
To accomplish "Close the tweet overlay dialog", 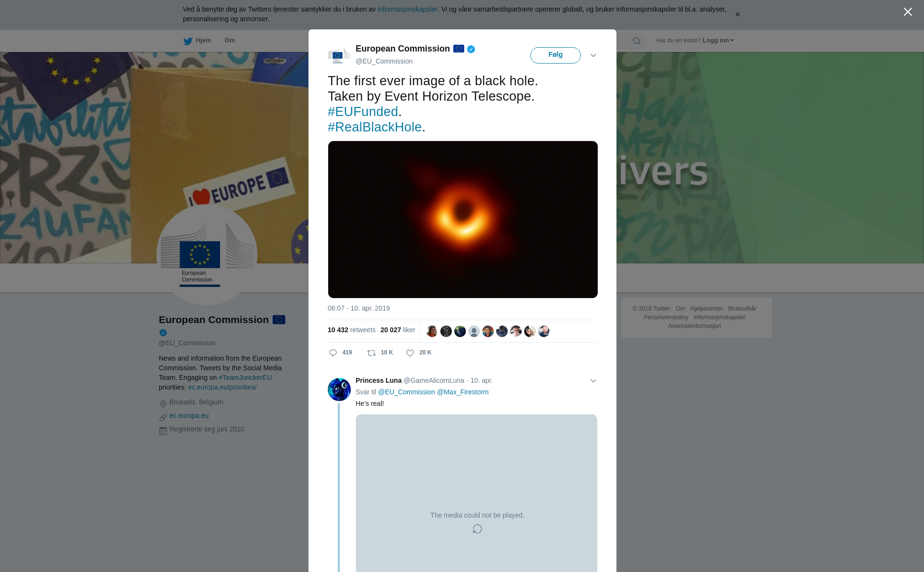I will (x=908, y=12).
